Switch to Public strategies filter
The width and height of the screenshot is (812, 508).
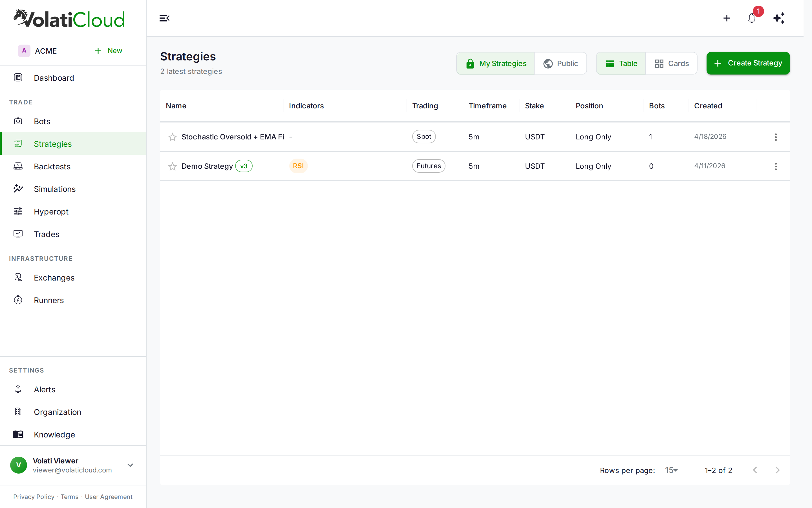[560, 63]
